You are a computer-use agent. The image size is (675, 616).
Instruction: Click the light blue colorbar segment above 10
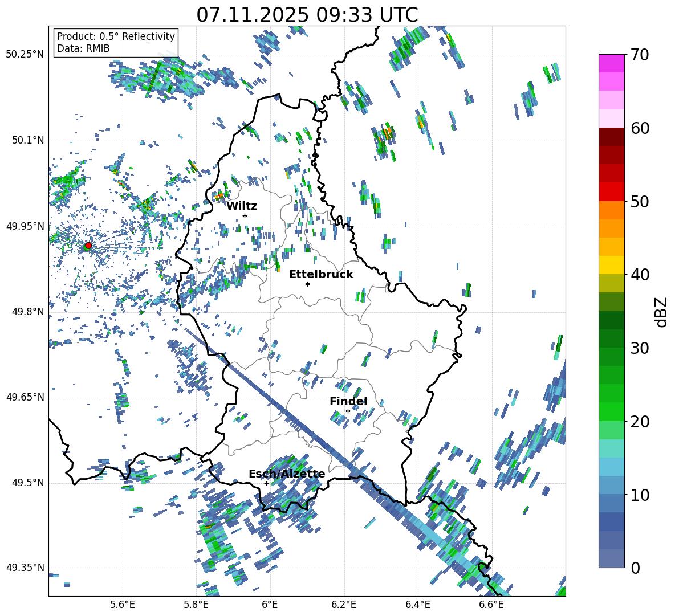pos(611,467)
